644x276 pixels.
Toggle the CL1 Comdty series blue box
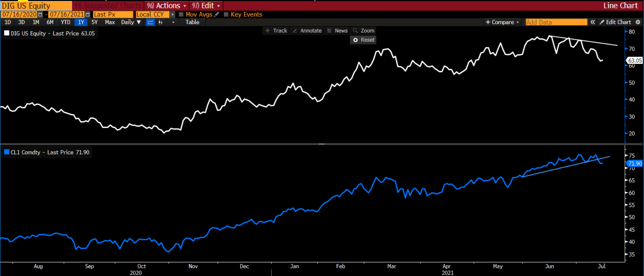click(x=7, y=152)
